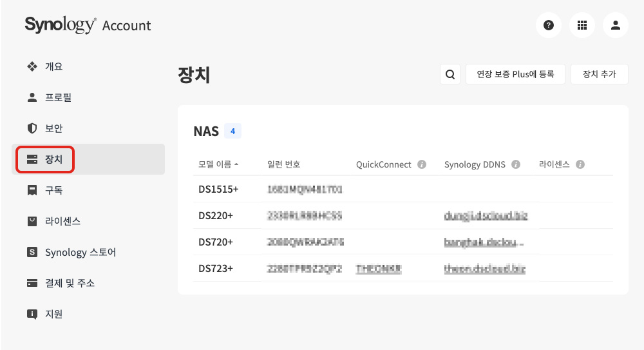Click the 장치 추가 button
The height and width of the screenshot is (350, 644).
point(600,74)
